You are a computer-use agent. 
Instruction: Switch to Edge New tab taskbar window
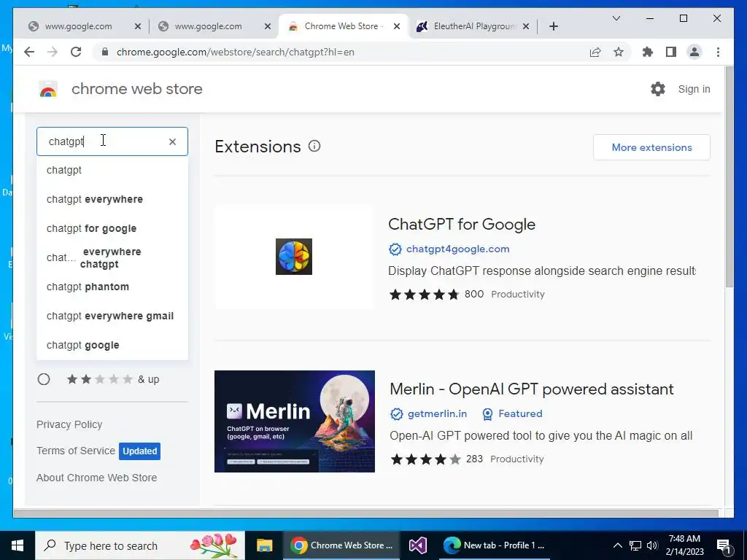[493, 545]
